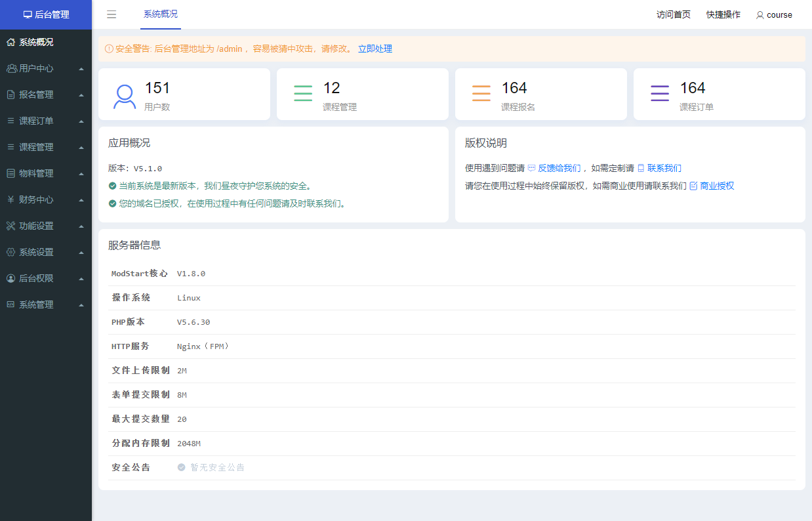Click the V1.8.0 ModStart core value
Viewport: 812px width, 521px height.
191,274
